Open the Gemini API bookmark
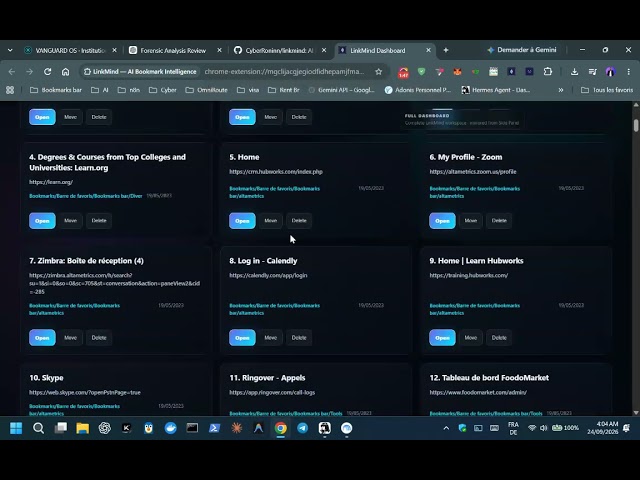This screenshot has width=640, height=480. [x=342, y=90]
